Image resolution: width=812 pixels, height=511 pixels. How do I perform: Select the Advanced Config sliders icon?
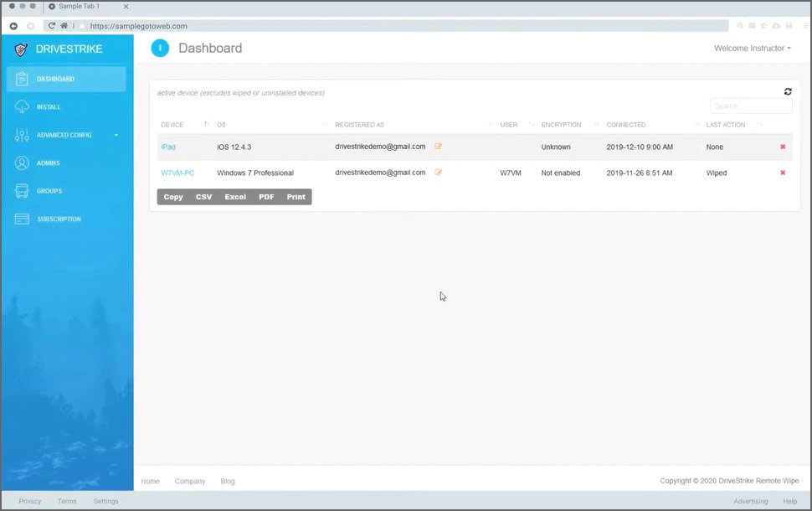tap(23, 135)
